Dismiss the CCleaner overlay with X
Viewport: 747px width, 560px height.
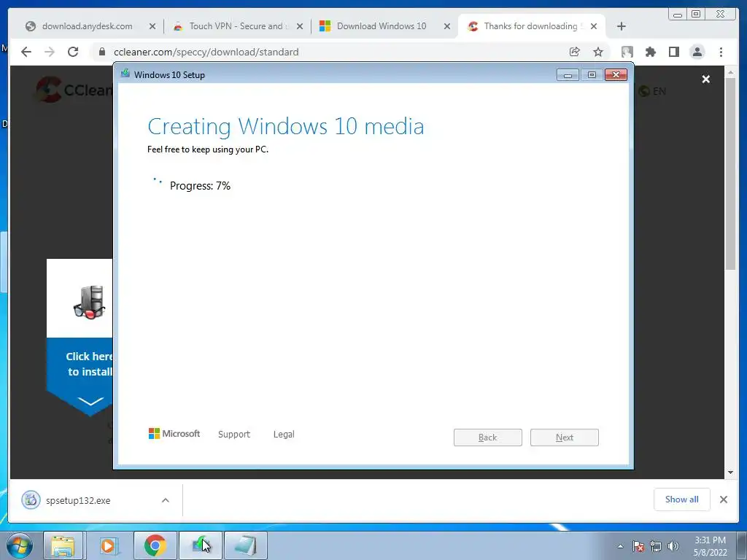pos(706,79)
